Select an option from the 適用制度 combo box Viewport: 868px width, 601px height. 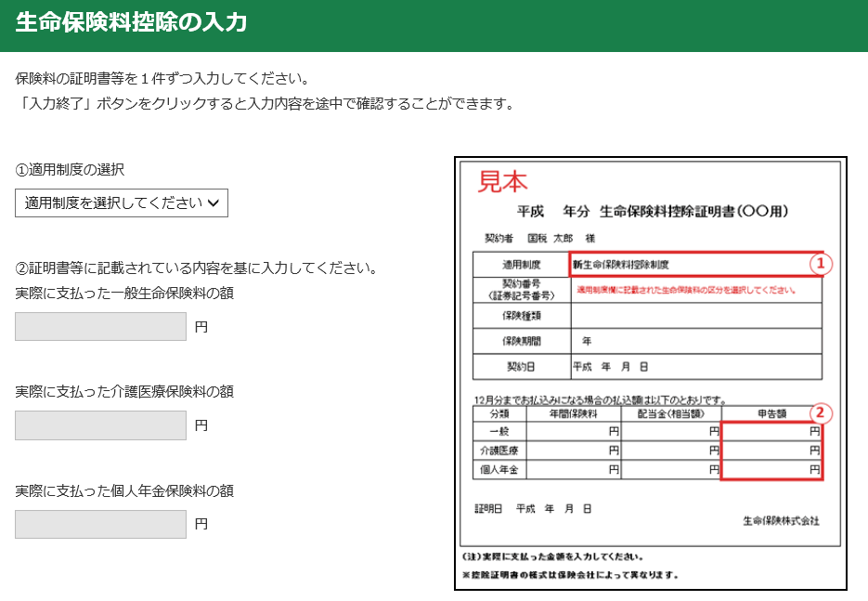[121, 203]
